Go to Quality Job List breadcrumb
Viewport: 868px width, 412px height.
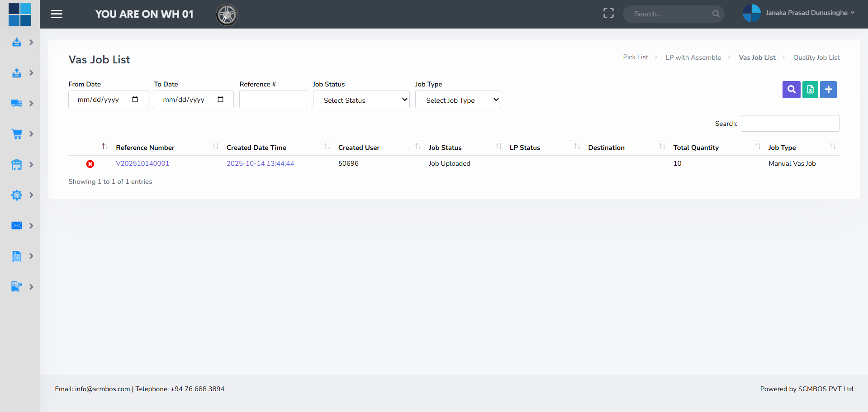coord(816,57)
